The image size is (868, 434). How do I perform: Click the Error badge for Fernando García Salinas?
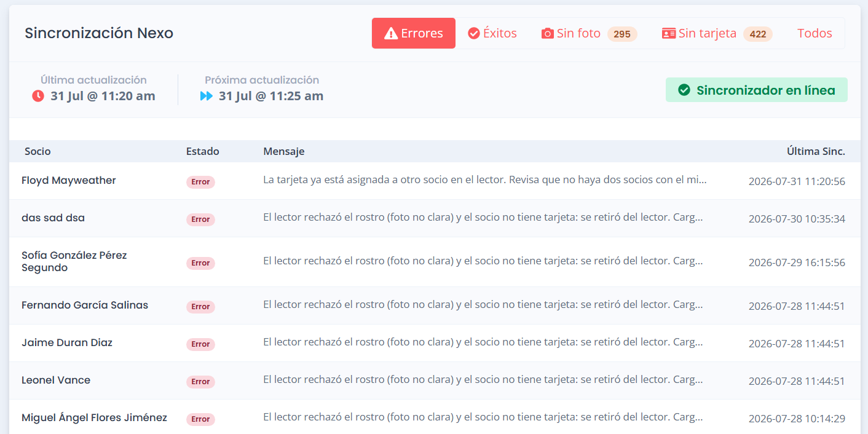click(200, 307)
